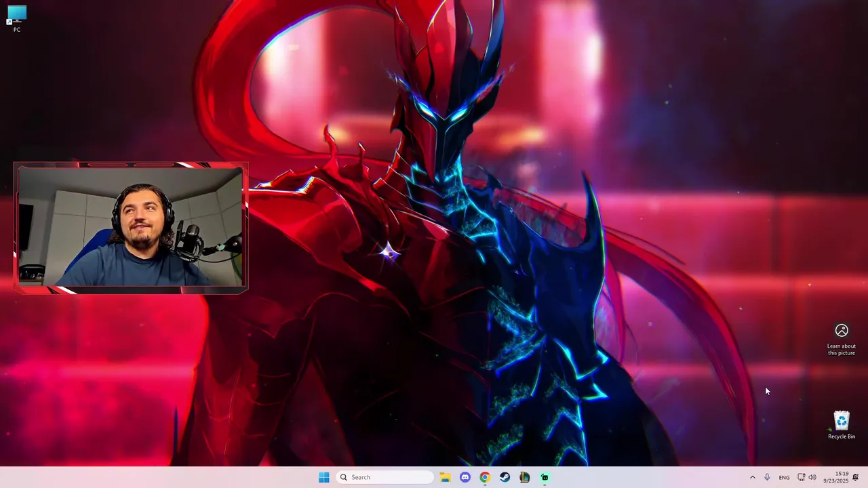Launch Steam from the taskbar
The height and width of the screenshot is (488, 868).
tap(505, 477)
